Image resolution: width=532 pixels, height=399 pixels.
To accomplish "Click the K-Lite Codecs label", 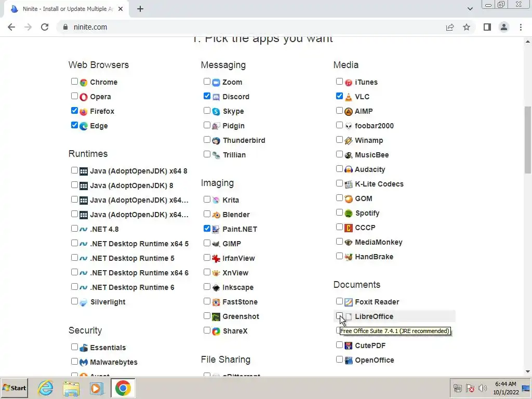I will click(379, 184).
